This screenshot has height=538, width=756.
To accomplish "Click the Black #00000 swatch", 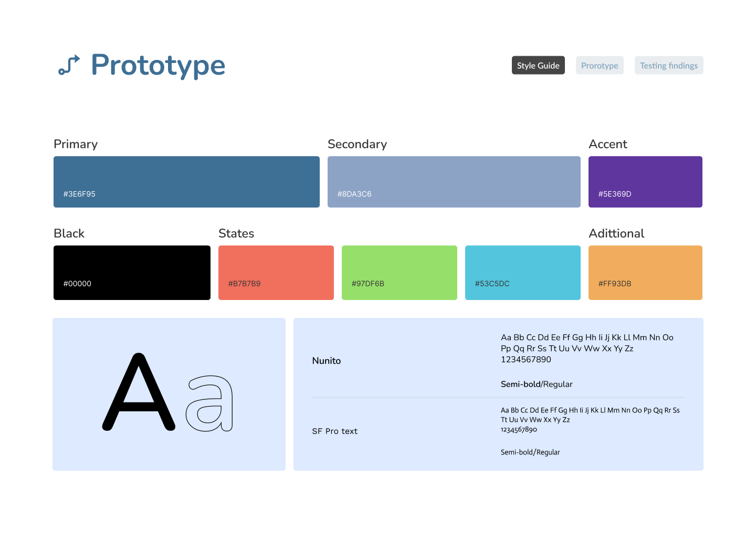I will coord(132,273).
